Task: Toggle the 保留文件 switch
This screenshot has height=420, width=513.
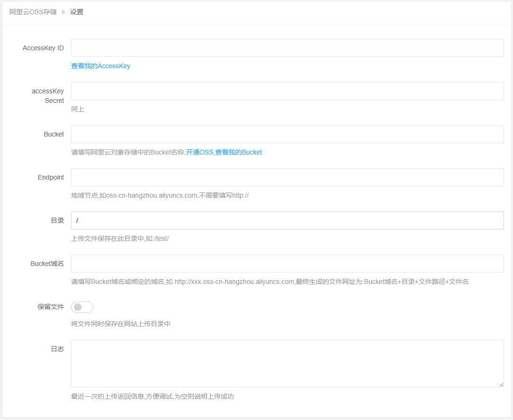Action: (82, 307)
